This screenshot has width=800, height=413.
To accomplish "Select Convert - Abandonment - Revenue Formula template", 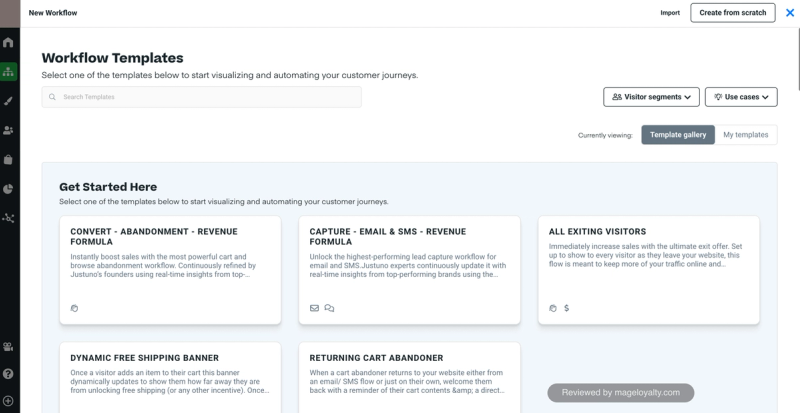I will [170, 270].
